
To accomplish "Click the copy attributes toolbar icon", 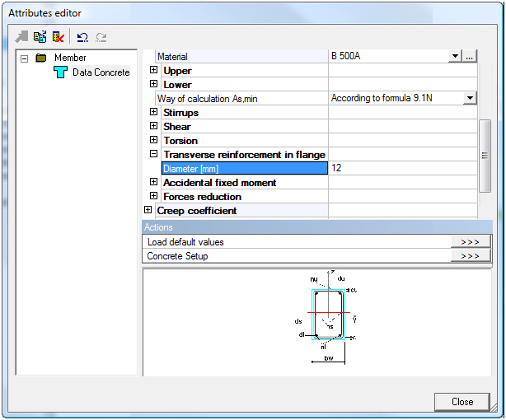I will click(x=40, y=36).
